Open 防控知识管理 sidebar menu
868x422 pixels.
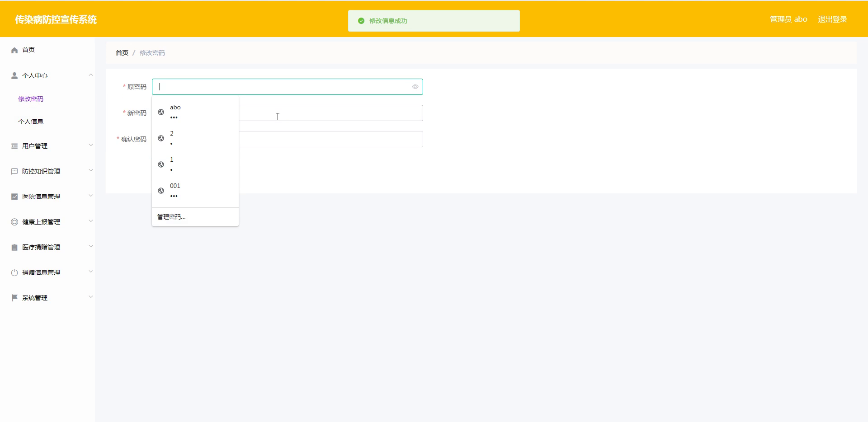(47, 171)
